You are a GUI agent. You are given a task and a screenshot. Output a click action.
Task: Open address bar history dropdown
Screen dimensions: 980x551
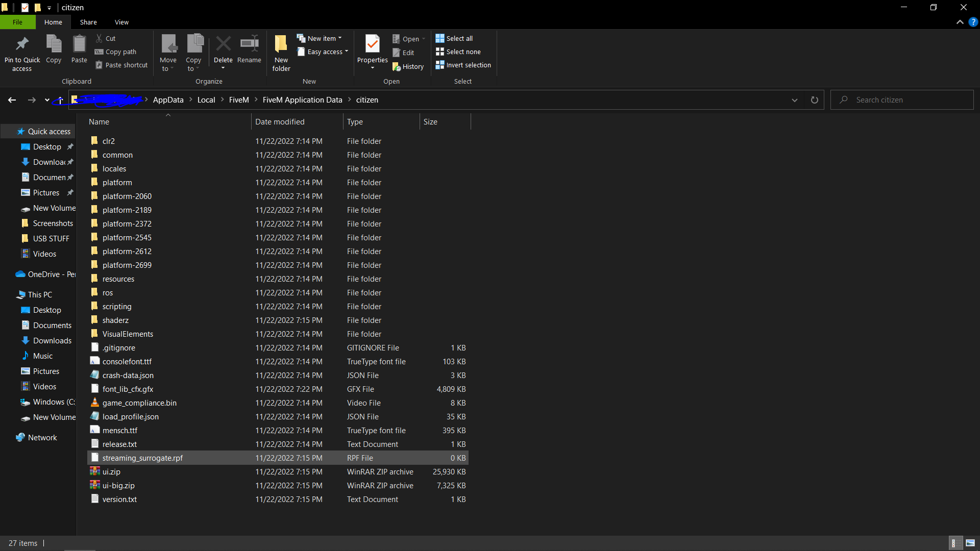(794, 100)
